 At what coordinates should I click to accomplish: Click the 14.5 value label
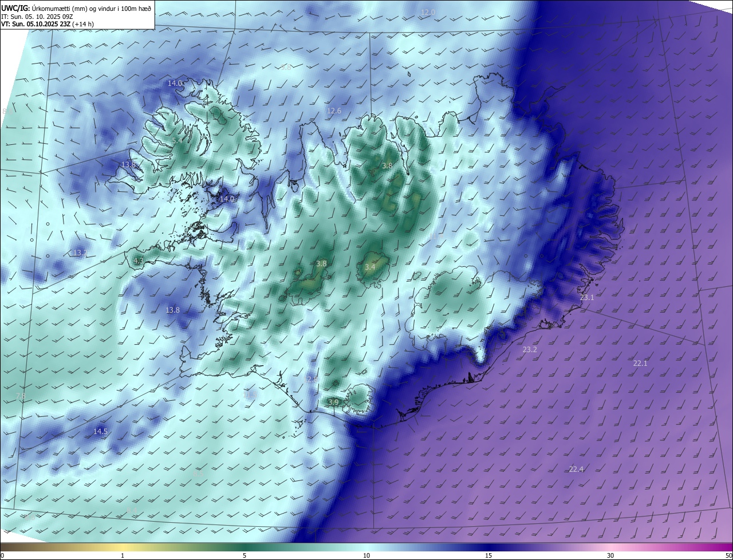[x=100, y=431]
